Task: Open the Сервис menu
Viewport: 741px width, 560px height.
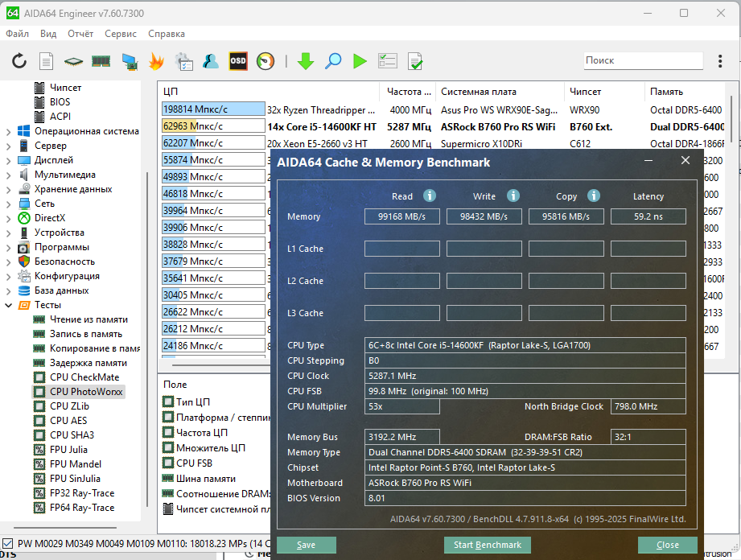Action: [121, 34]
